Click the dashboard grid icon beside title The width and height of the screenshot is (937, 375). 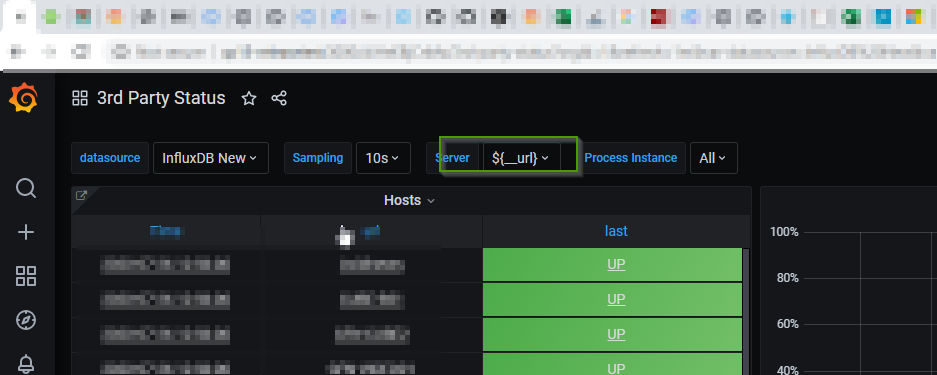(80, 99)
